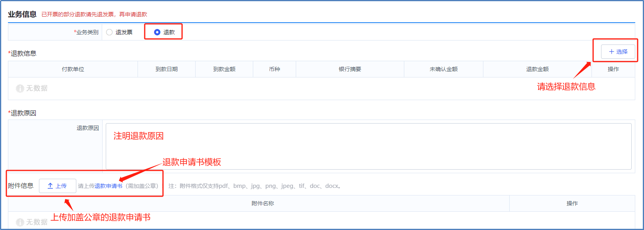Click the 业务信息 section title

[x=22, y=14]
